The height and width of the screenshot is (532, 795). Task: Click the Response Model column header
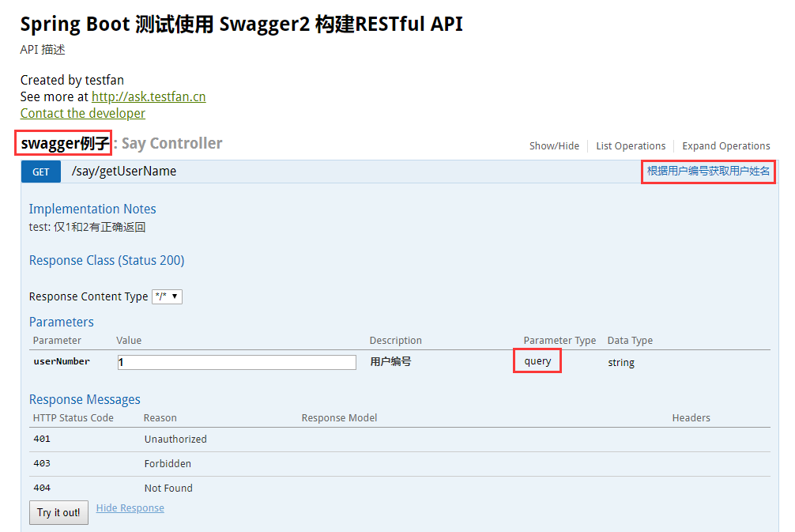click(x=339, y=418)
